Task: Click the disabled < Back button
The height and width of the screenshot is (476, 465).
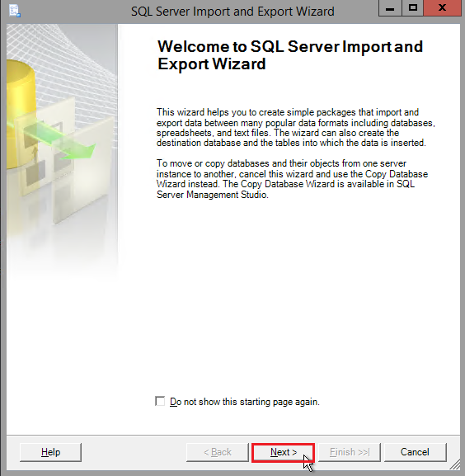Action: point(218,452)
